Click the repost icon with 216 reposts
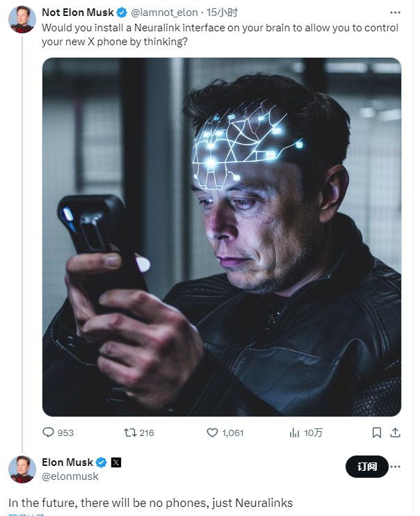This screenshot has height=516, width=420. click(x=130, y=433)
